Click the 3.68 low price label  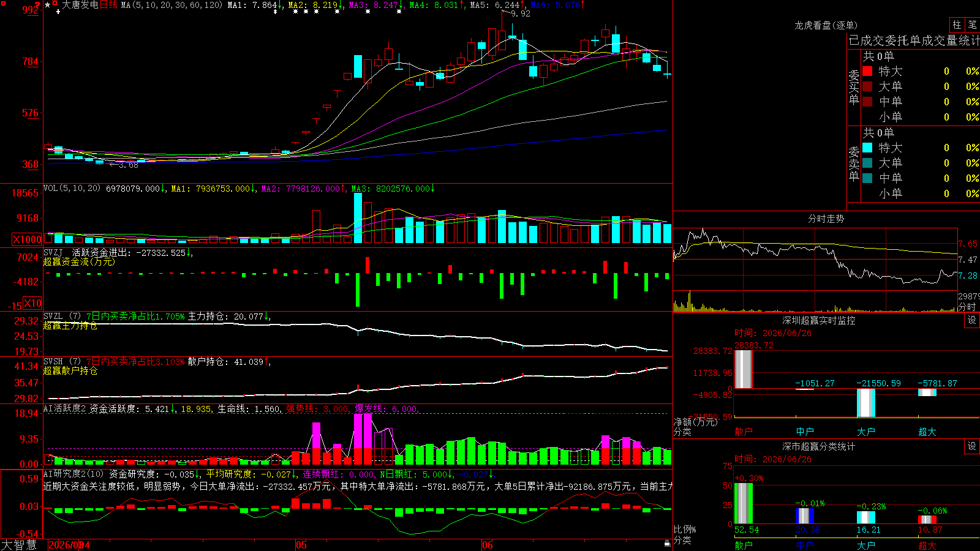(x=128, y=165)
